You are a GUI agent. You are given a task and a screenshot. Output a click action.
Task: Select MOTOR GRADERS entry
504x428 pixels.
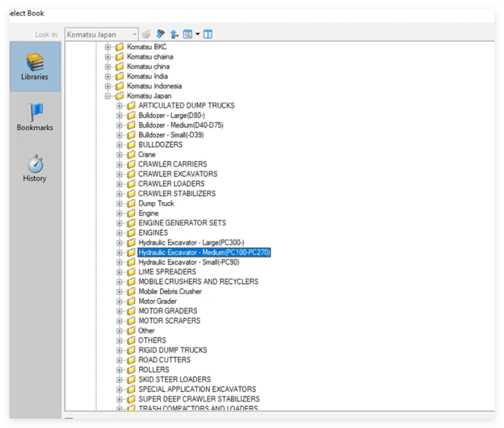pos(168,311)
